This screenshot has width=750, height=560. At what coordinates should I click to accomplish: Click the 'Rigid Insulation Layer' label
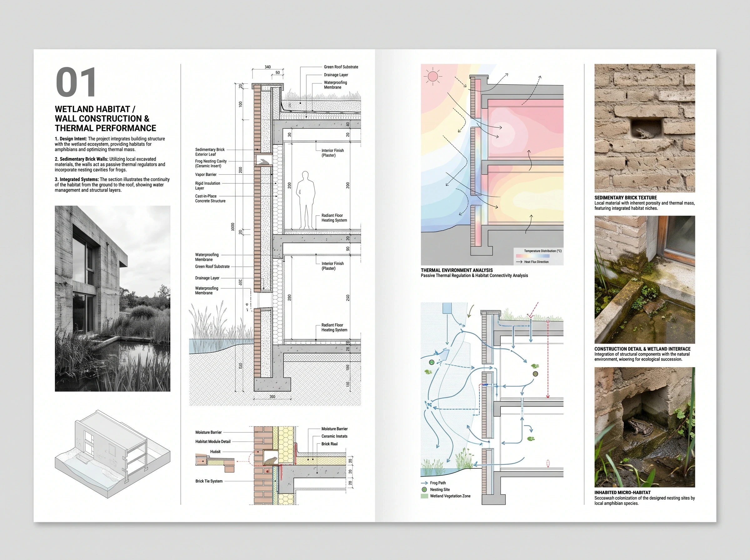coord(207,186)
